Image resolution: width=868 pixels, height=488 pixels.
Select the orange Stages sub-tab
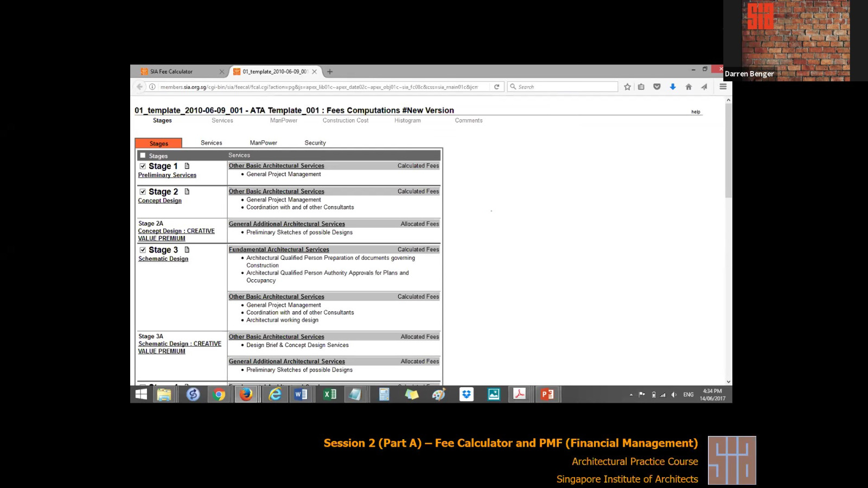click(x=158, y=143)
